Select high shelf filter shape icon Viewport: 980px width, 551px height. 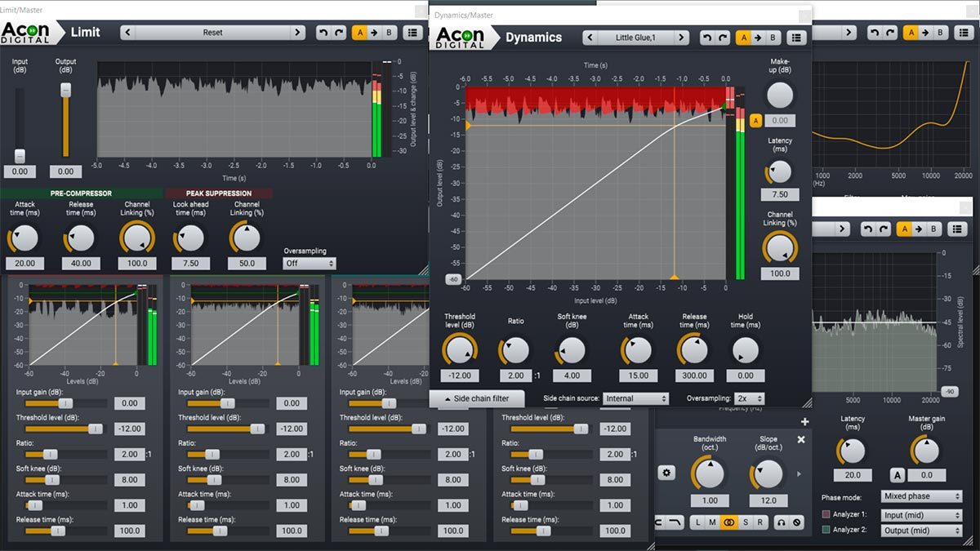[674, 522]
